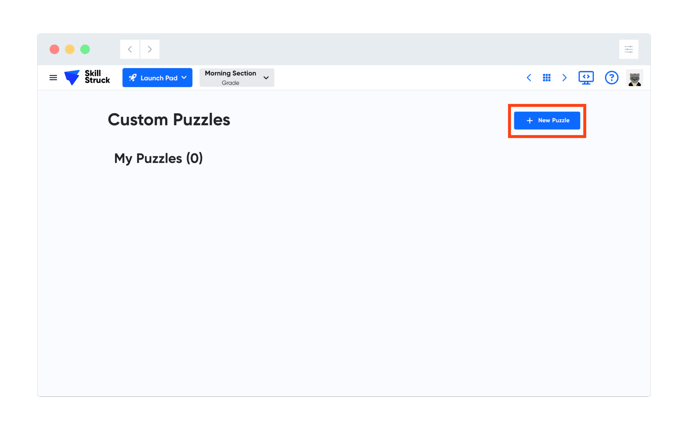Click the rocket icon on Launch Pad
This screenshot has height=430, width=688.
(133, 78)
